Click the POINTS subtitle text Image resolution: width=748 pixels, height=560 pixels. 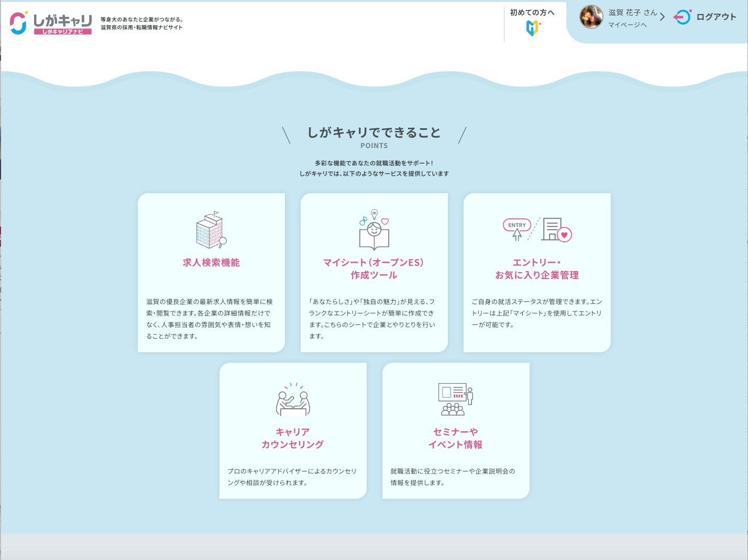pos(374,146)
